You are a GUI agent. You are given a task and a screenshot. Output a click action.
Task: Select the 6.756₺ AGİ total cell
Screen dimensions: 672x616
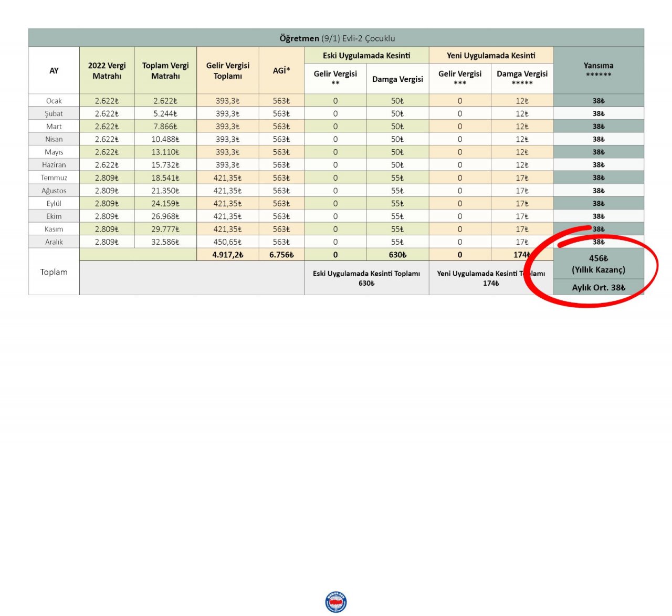click(281, 255)
